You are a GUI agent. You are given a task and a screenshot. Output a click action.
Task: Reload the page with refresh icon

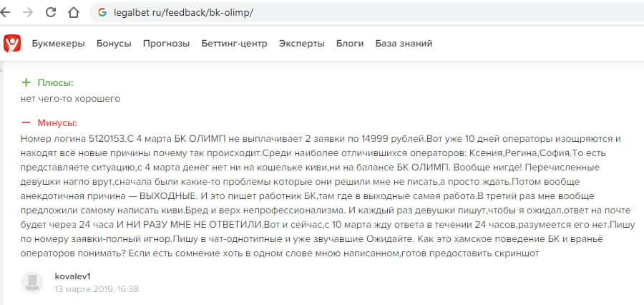click(x=51, y=12)
